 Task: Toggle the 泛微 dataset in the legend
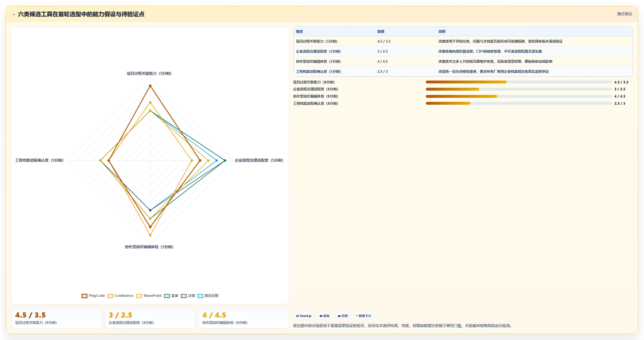188,296
